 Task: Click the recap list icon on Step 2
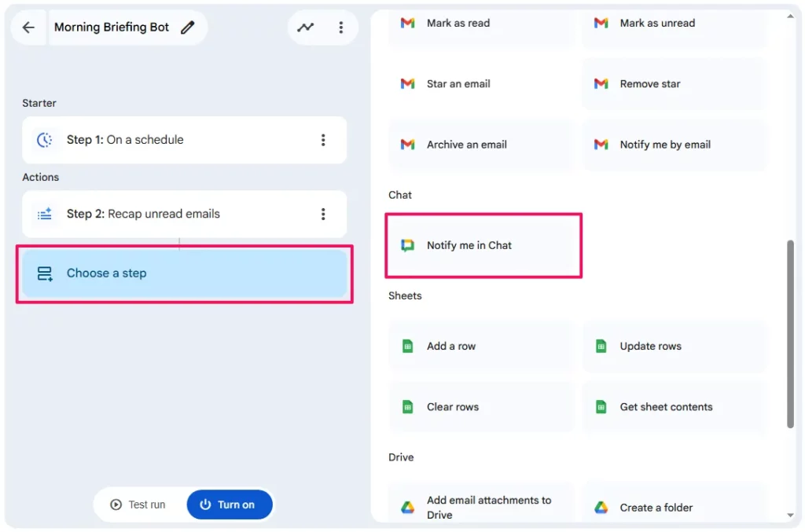45,214
